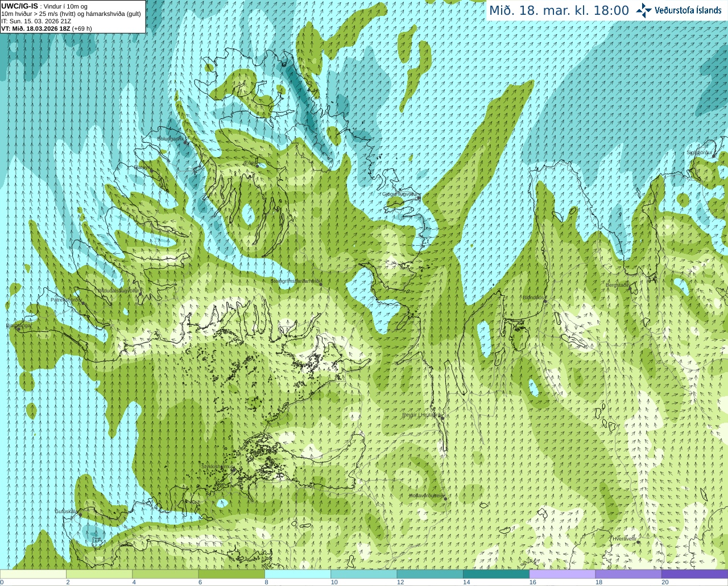This screenshot has height=586, width=728.
Task: Click the UWC/IG-IS model title
Action: point(19,6)
